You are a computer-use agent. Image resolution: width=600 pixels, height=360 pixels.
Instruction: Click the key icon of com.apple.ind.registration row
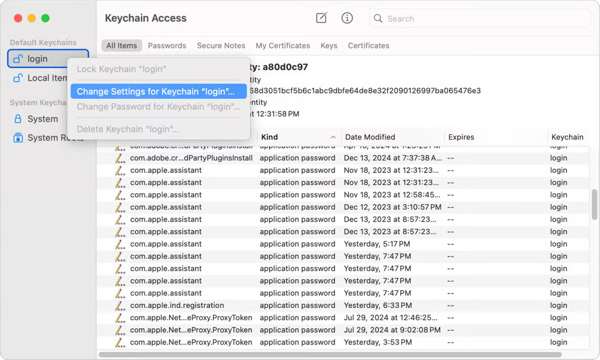120,305
